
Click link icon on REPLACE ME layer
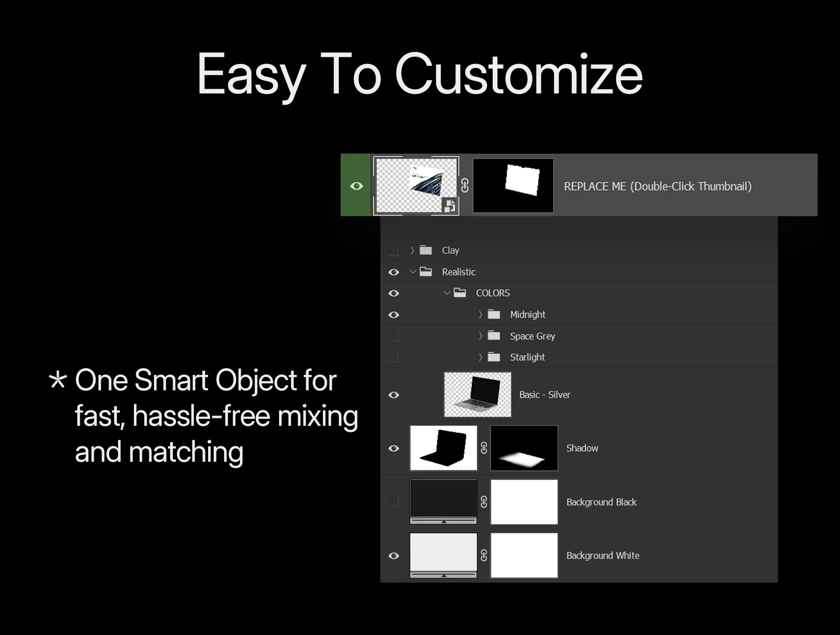click(465, 185)
